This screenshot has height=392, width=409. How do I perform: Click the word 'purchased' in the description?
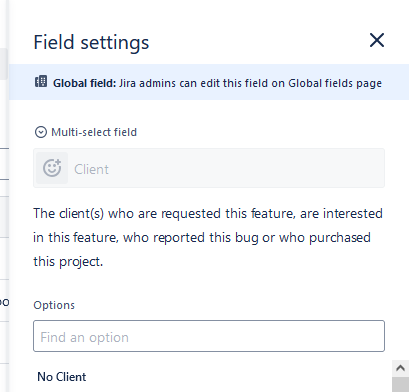coord(340,238)
